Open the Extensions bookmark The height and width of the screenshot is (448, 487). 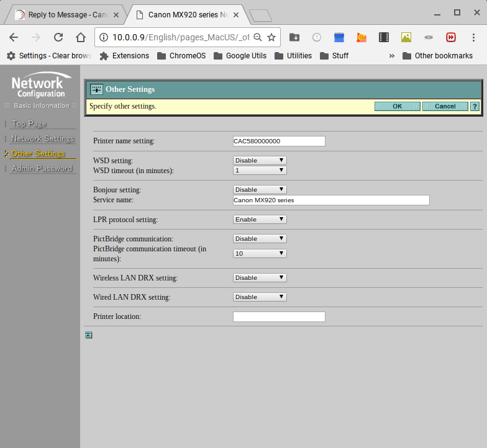point(124,56)
